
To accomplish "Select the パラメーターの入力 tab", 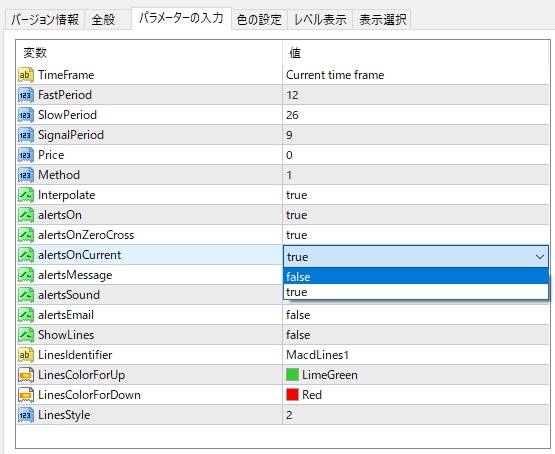I will 181,18.
